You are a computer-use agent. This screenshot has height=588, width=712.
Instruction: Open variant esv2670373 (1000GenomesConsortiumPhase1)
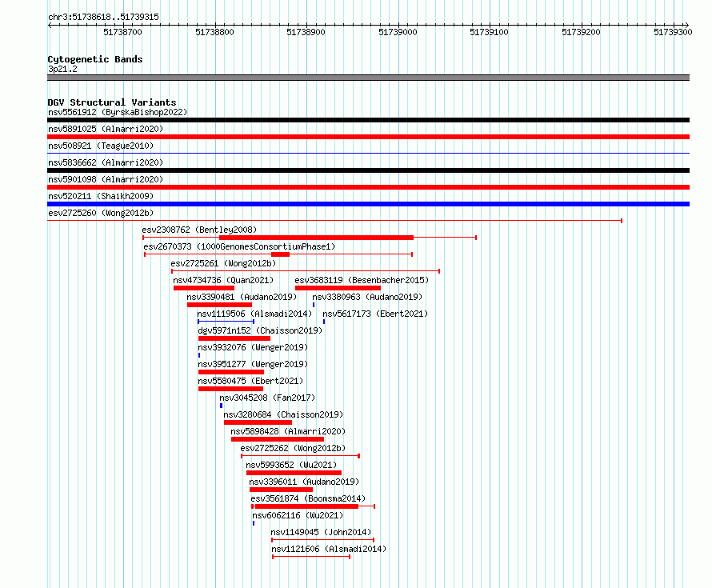239,246
